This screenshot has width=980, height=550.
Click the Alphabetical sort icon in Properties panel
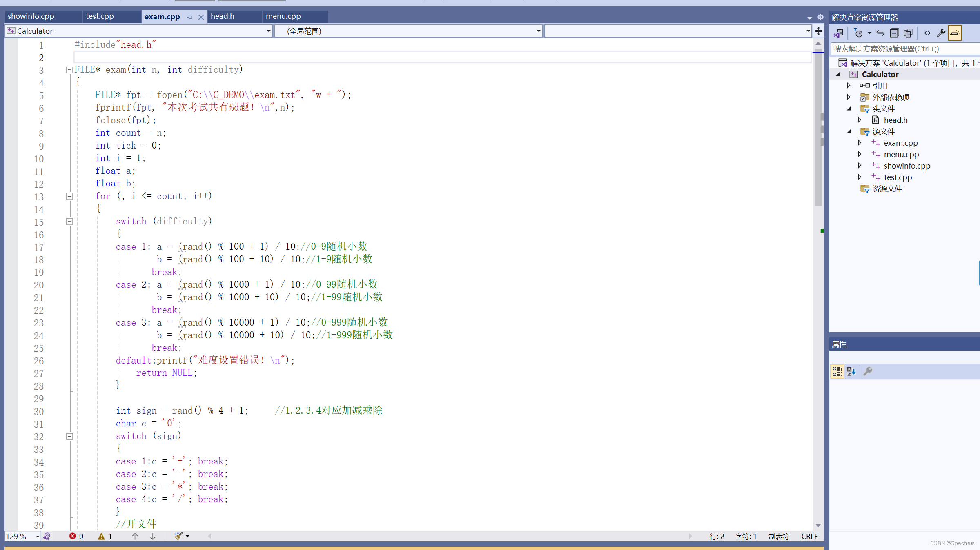pos(851,371)
